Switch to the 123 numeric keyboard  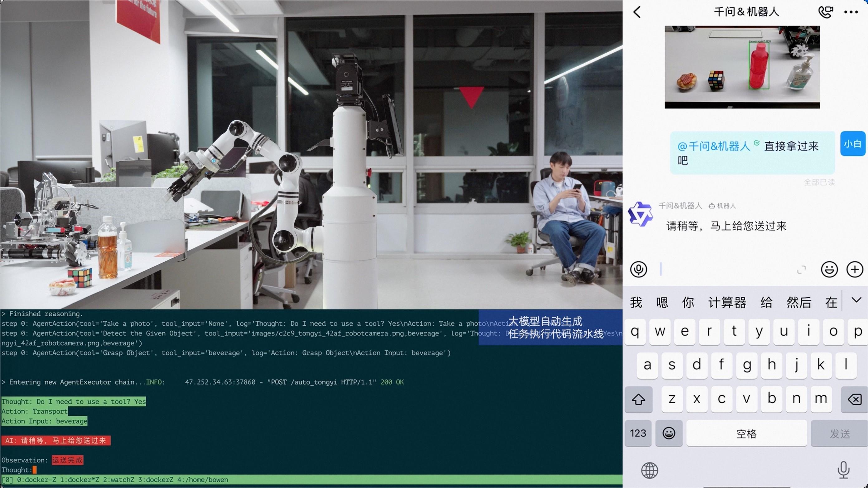pos(638,433)
